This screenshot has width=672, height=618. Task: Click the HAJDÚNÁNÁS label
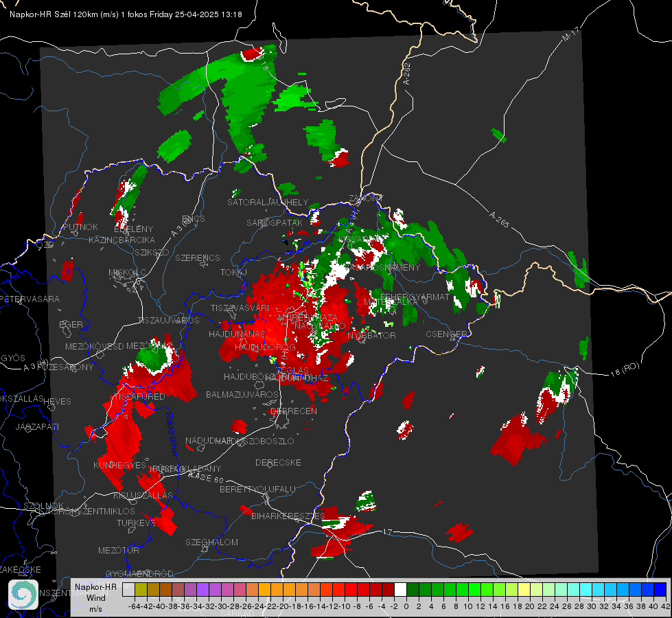tap(237, 334)
